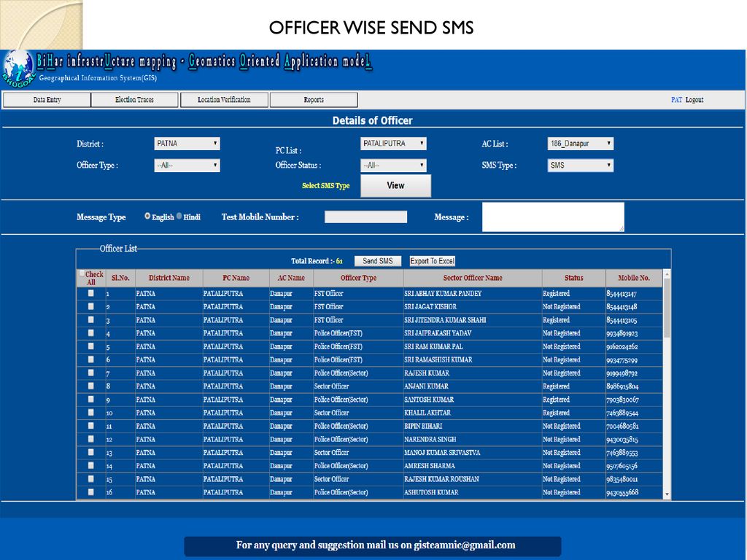Viewport: 747px width, 560px height.
Task: Tick the Check All checkbox
Action: 82,274
